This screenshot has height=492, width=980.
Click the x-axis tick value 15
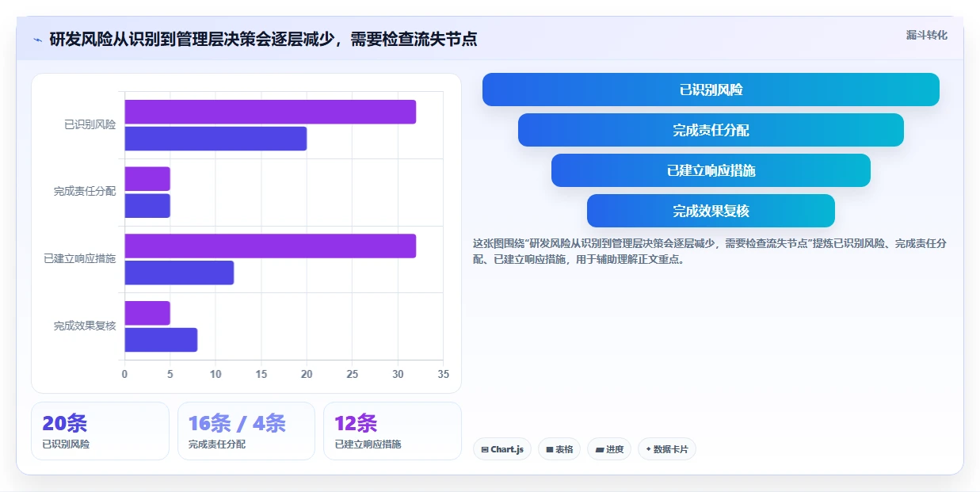click(261, 374)
